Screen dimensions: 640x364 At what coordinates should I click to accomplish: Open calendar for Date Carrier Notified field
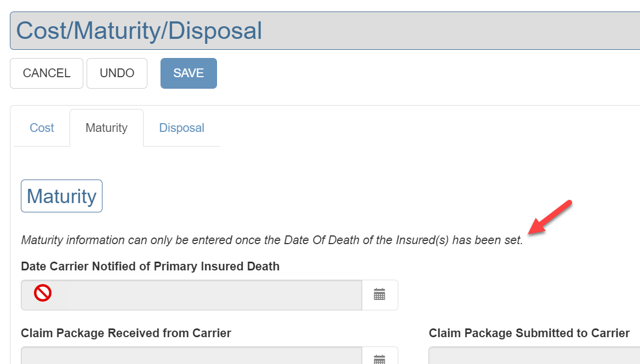click(x=380, y=295)
